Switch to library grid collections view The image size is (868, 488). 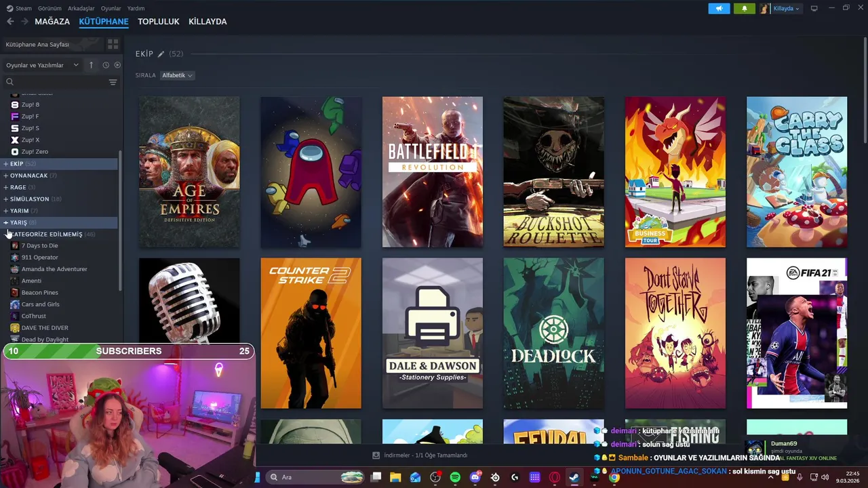[113, 44]
